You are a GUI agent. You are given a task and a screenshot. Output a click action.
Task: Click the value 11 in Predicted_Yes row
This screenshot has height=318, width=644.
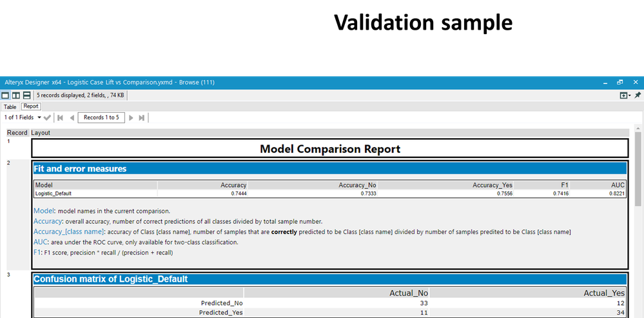tap(424, 313)
